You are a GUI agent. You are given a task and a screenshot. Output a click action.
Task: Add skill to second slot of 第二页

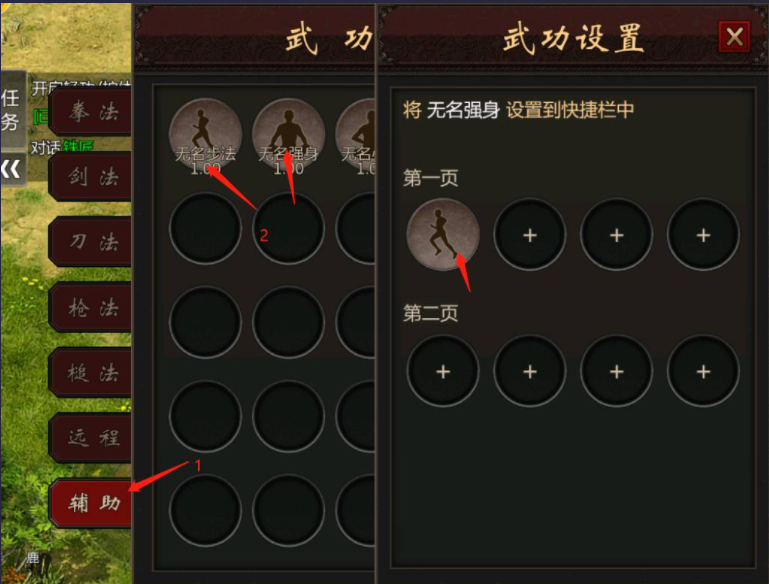pyautogui.click(x=530, y=371)
